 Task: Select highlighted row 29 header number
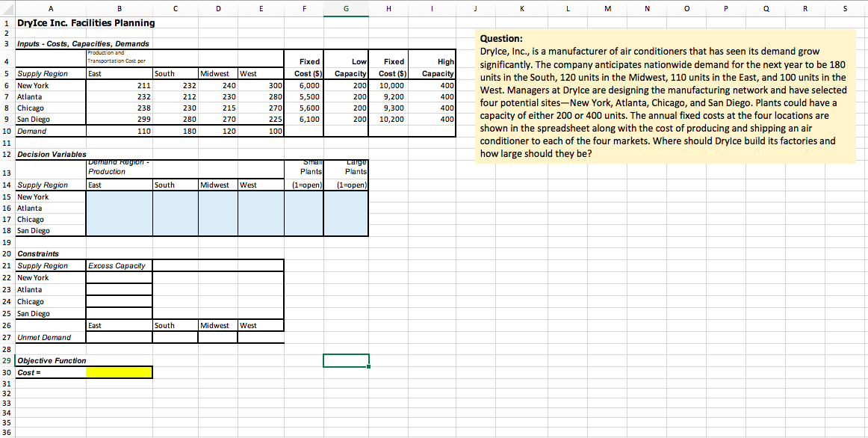tap(7, 360)
